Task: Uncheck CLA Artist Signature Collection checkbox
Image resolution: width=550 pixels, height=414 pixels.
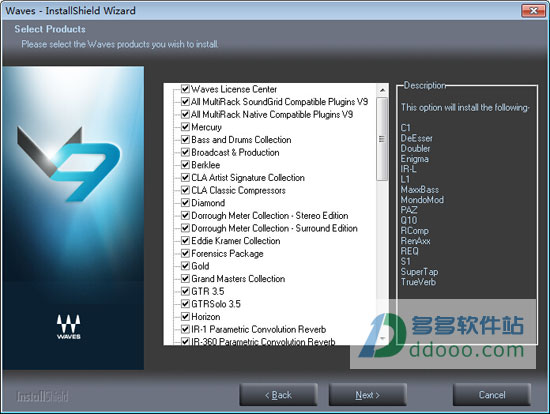Action: tap(185, 177)
